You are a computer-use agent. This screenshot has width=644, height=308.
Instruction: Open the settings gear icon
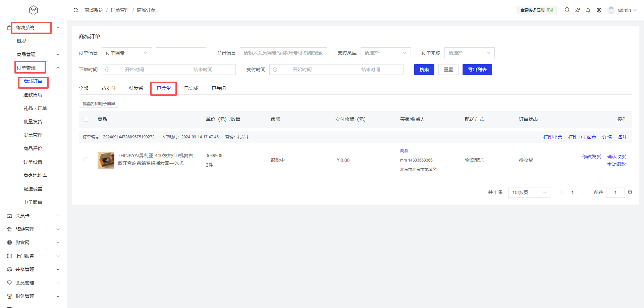coord(599,10)
